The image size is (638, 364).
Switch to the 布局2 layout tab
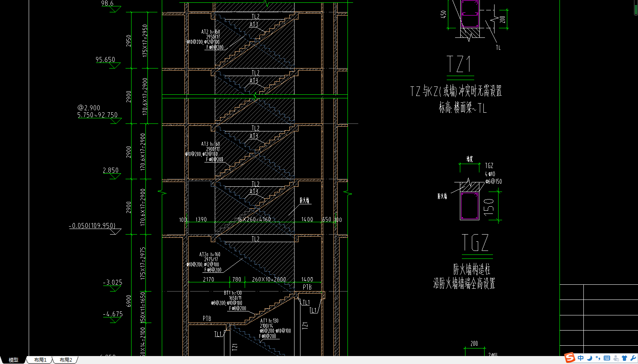click(66, 360)
